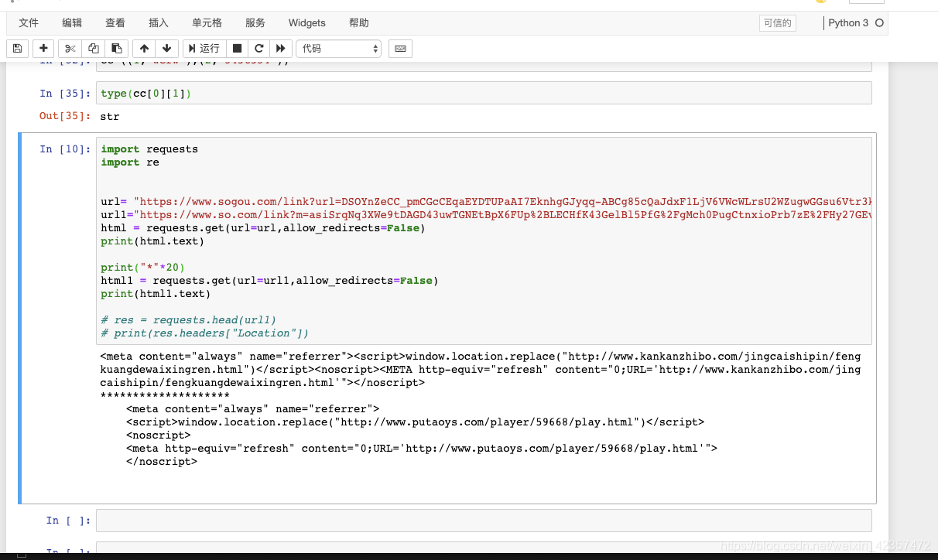Open the 插入 menu

coord(159,23)
